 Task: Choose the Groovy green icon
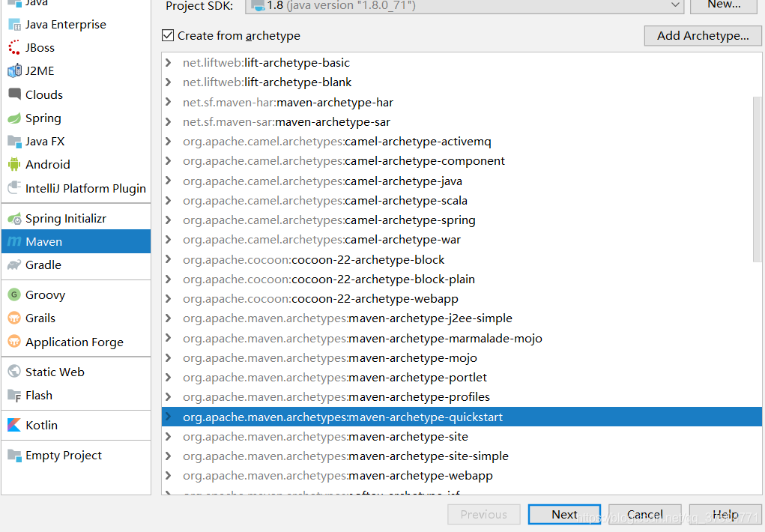click(x=15, y=294)
